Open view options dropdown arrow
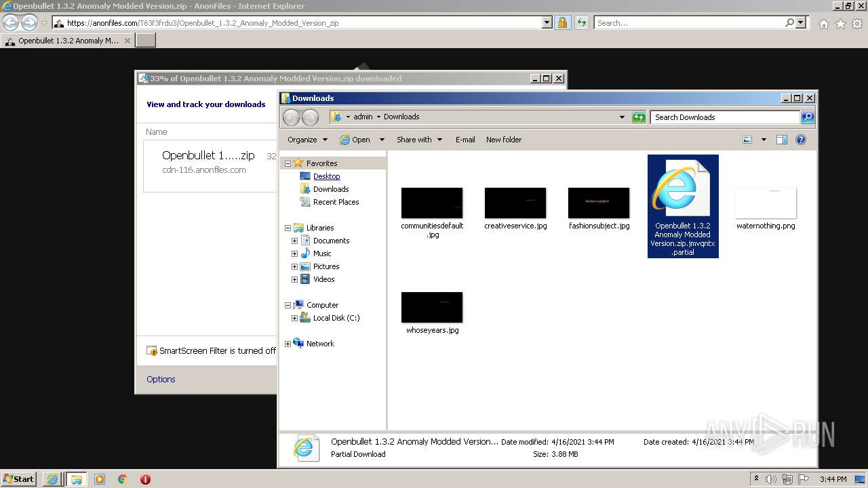The width and height of the screenshot is (868, 488). click(x=764, y=140)
